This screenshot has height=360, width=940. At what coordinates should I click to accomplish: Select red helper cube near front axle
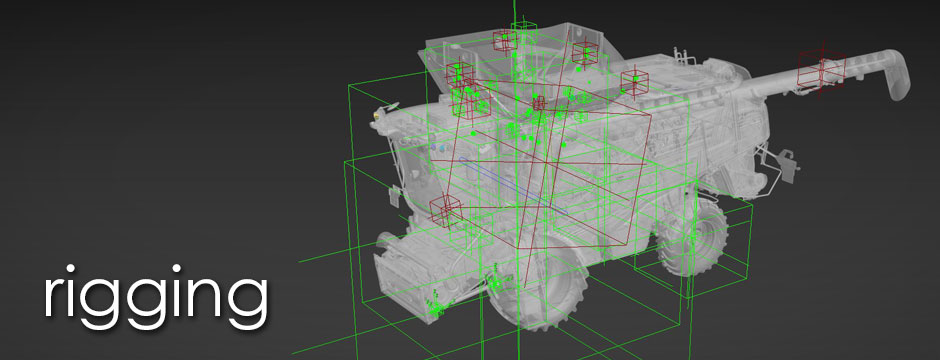[x=445, y=210]
